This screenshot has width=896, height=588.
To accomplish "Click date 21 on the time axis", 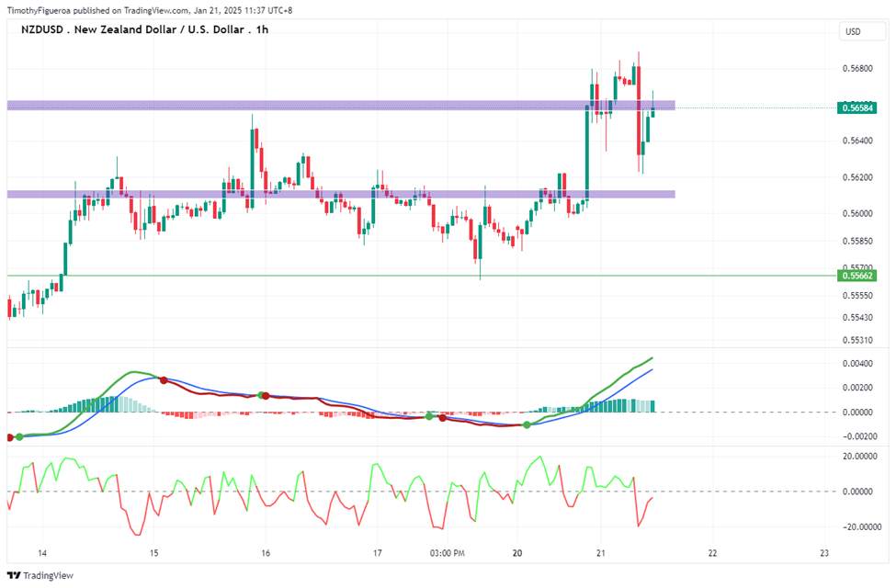I will pyautogui.click(x=601, y=552).
